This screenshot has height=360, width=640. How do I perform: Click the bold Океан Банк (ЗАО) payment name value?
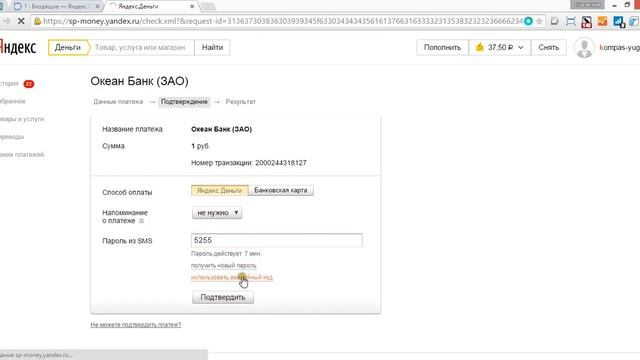[222, 129]
